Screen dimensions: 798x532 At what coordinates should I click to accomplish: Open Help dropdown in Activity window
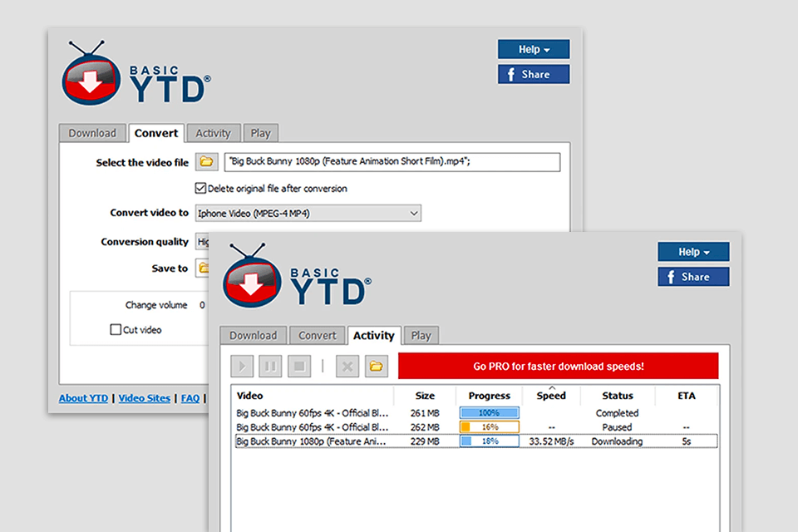click(x=693, y=252)
